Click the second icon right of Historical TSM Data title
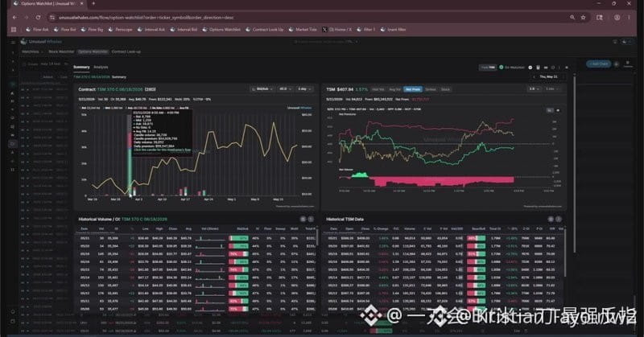This screenshot has width=644, height=337. (558, 220)
